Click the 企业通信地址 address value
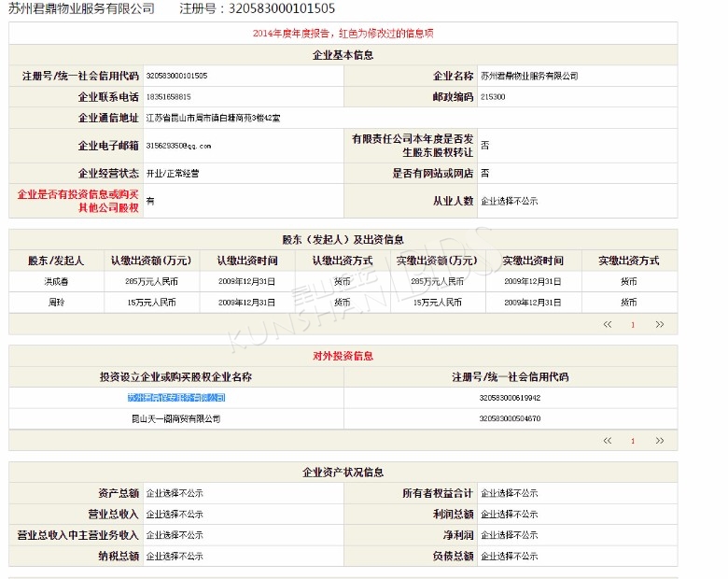Image resolution: width=728 pixels, height=579 pixels. (x=213, y=118)
